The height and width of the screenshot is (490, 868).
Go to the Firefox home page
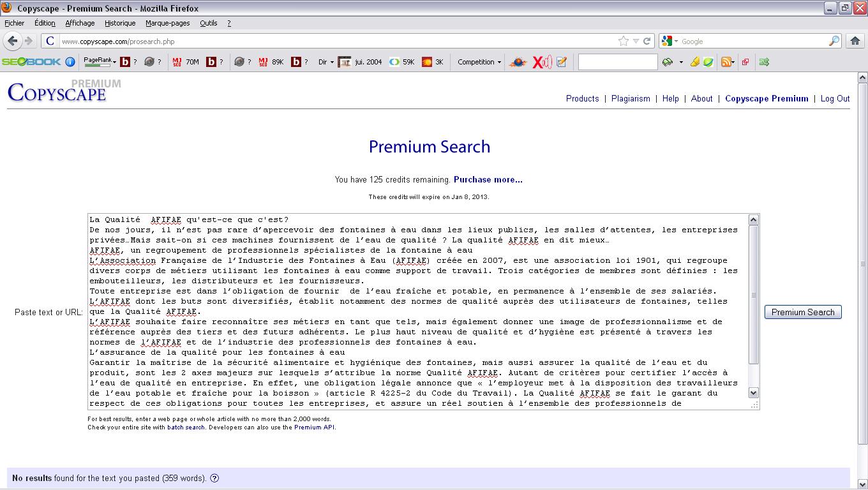855,41
